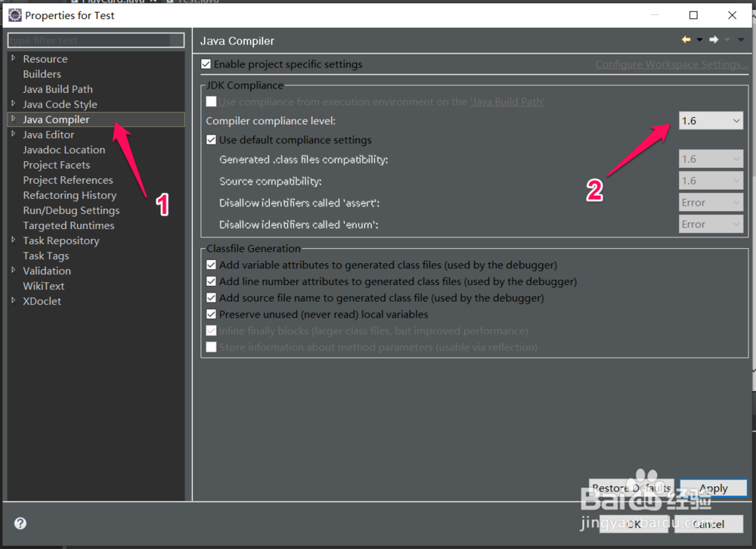Select Run/Debug Settings page
The width and height of the screenshot is (756, 549).
[71, 210]
